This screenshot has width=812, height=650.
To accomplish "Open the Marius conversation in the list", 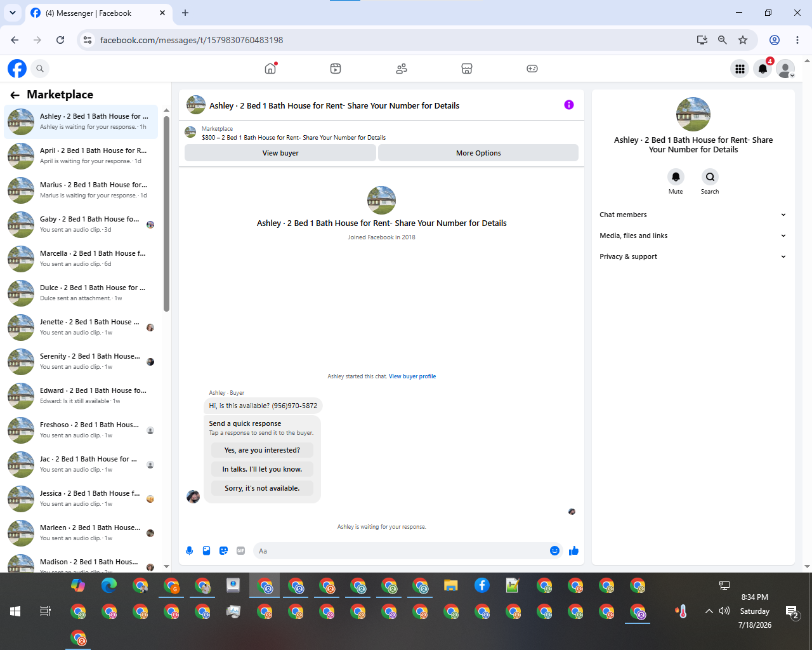I will [81, 190].
